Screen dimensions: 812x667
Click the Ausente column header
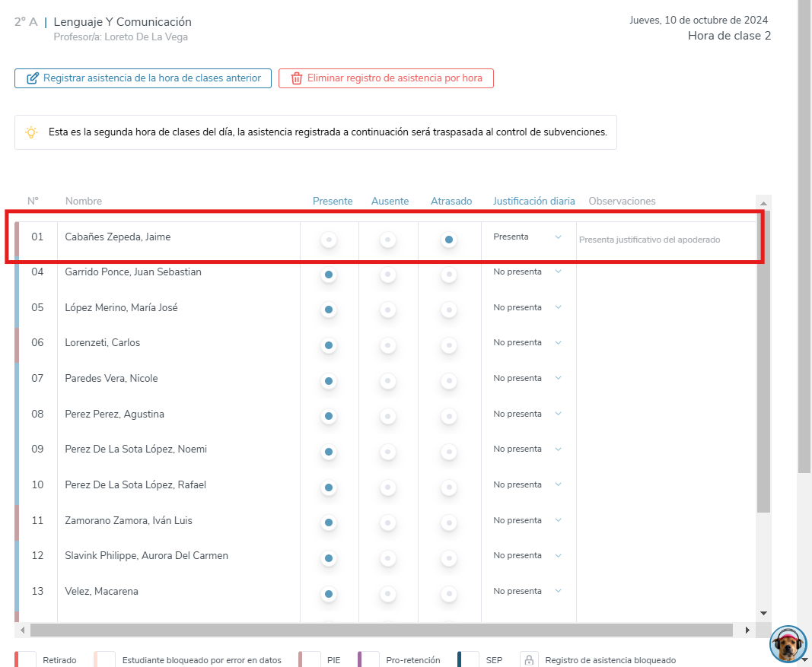coord(390,202)
